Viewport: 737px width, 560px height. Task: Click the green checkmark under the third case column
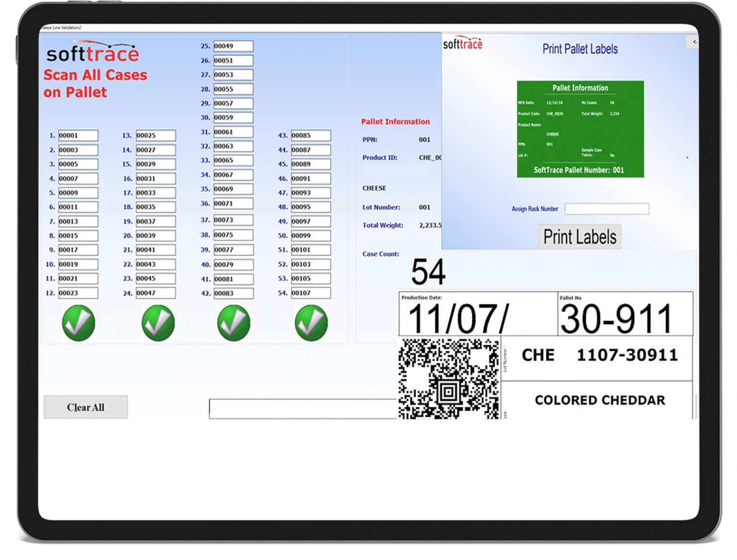(x=233, y=323)
